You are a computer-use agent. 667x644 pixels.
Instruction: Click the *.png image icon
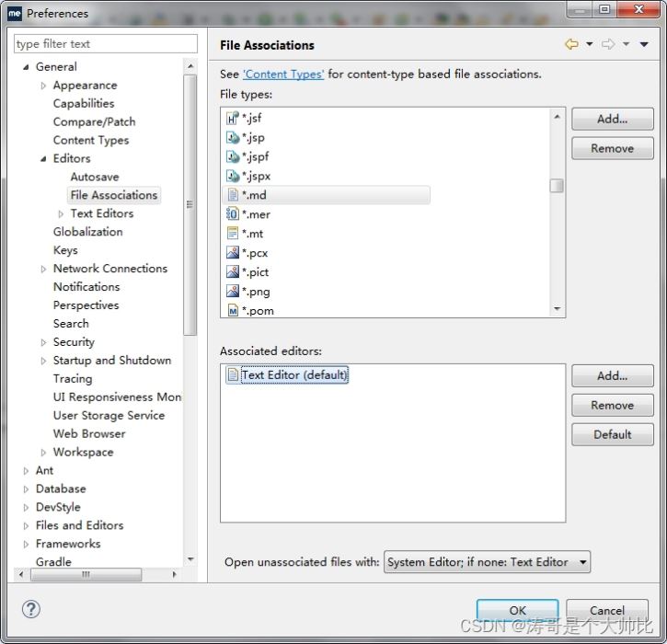click(233, 292)
